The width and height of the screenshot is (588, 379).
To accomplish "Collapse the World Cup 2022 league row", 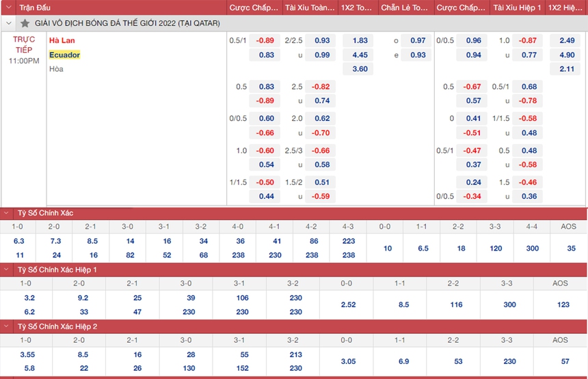I will tap(8, 23).
